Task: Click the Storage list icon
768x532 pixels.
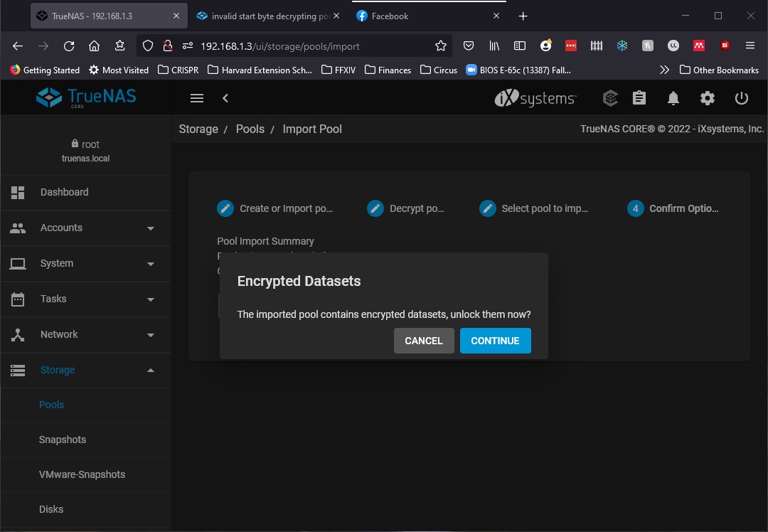Action: click(x=18, y=371)
